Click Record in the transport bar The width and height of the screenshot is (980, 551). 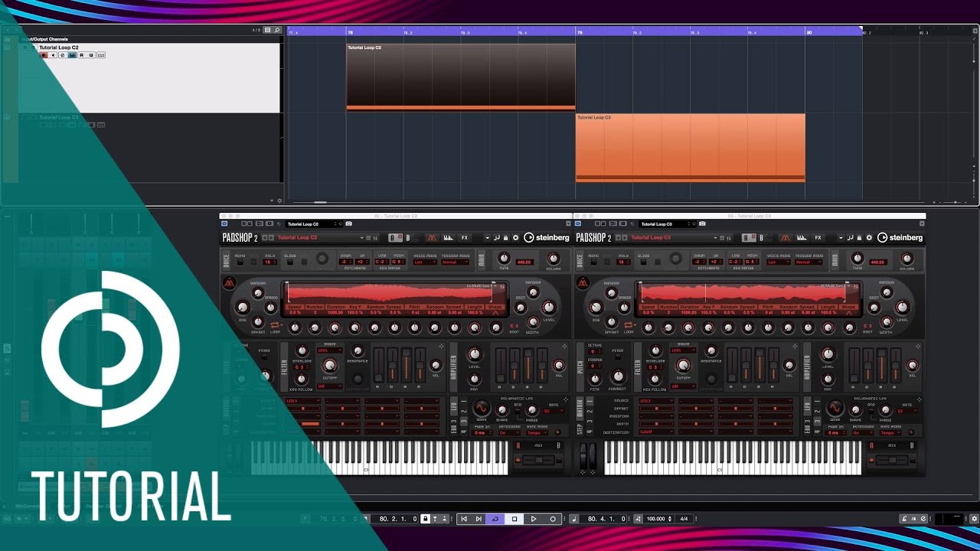[553, 519]
